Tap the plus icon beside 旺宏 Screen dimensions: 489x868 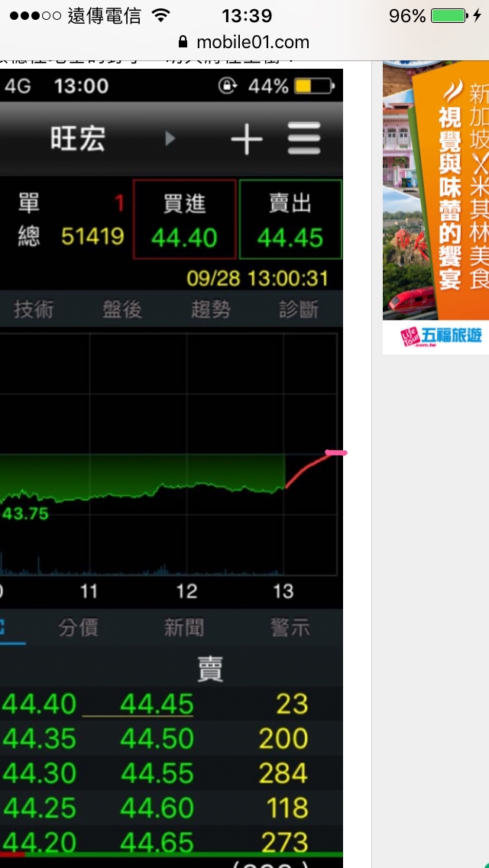[x=247, y=139]
